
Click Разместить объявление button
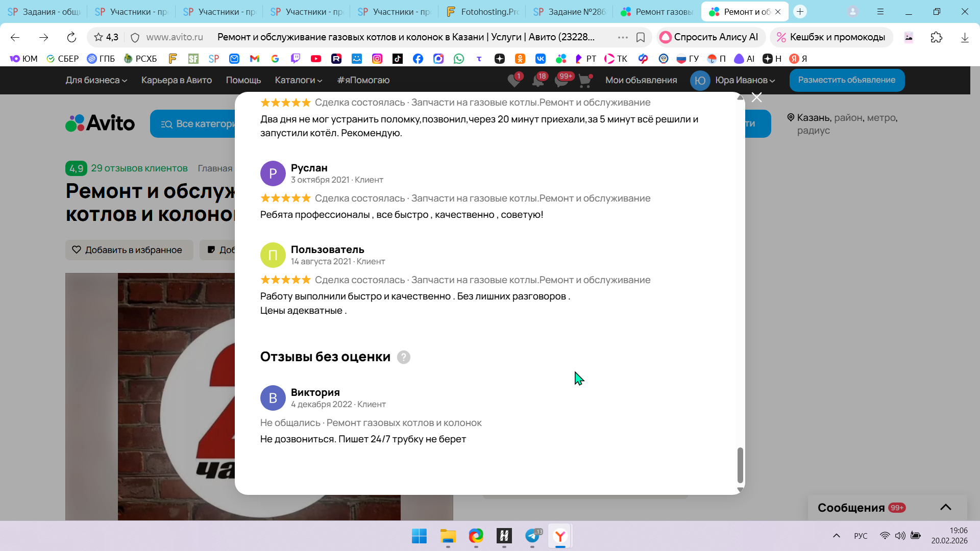[x=846, y=80]
